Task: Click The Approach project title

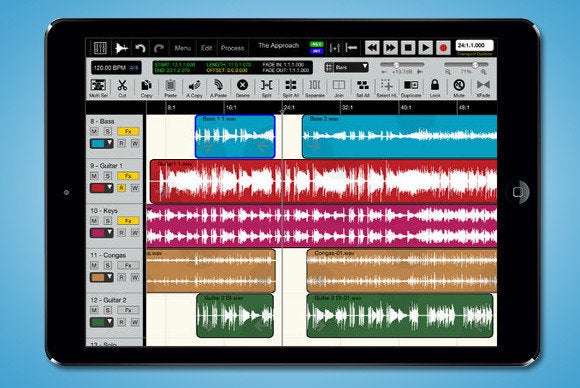Action: coord(279,45)
